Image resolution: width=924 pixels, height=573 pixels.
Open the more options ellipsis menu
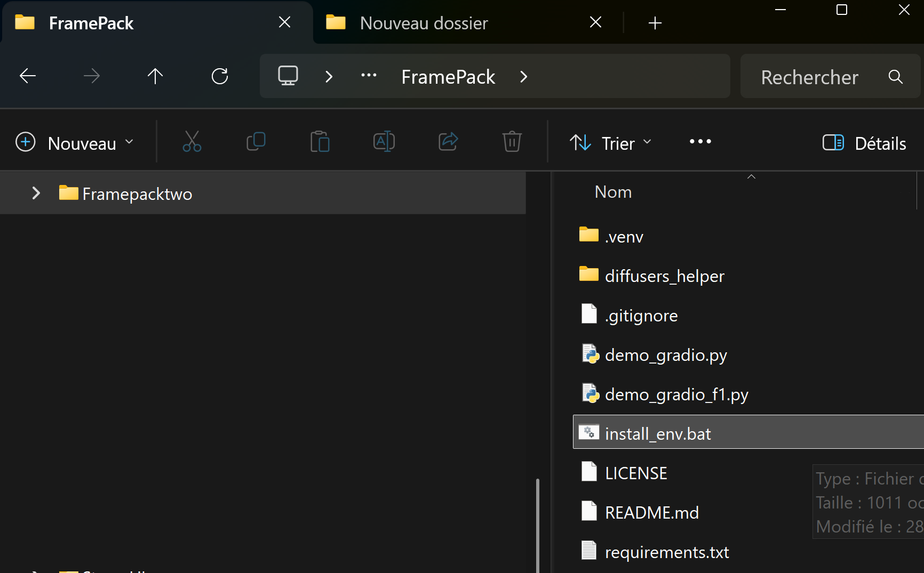700,142
